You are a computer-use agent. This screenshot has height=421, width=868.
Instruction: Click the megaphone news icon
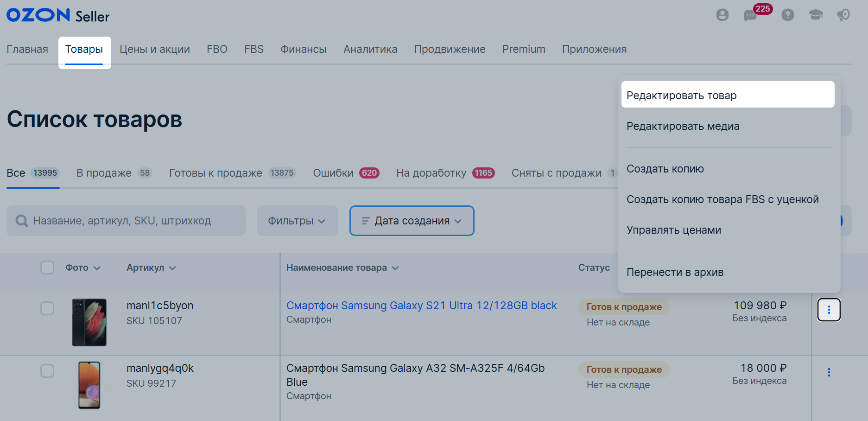coord(843,15)
